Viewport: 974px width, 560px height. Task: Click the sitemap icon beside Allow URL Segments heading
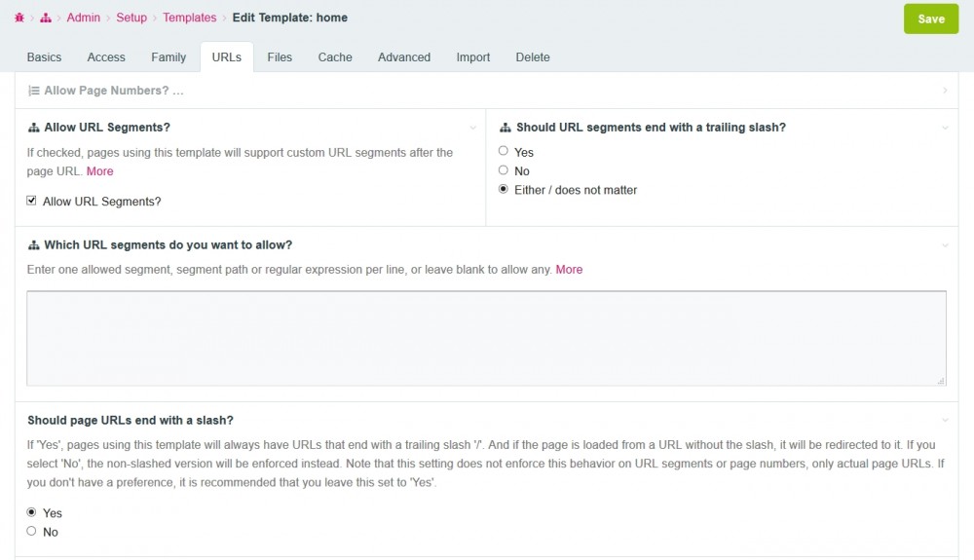coord(34,128)
